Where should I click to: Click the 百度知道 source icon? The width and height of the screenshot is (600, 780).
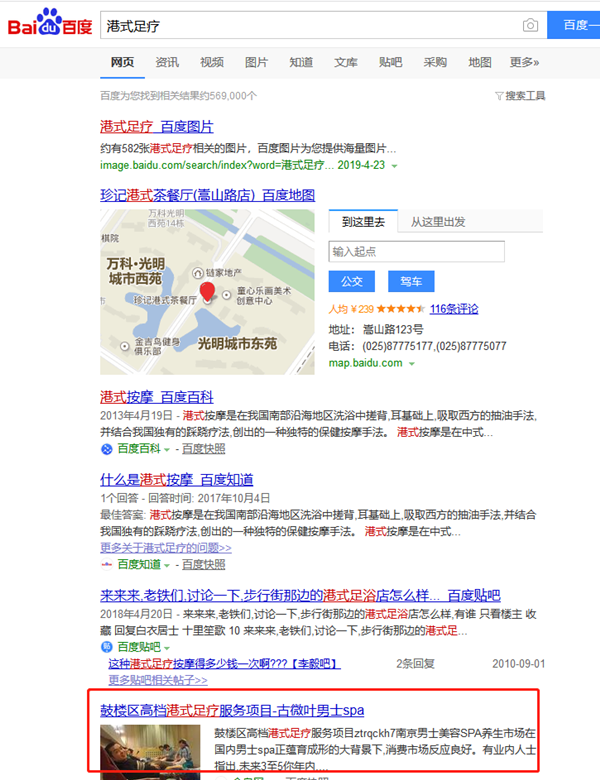pyautogui.click(x=106, y=565)
